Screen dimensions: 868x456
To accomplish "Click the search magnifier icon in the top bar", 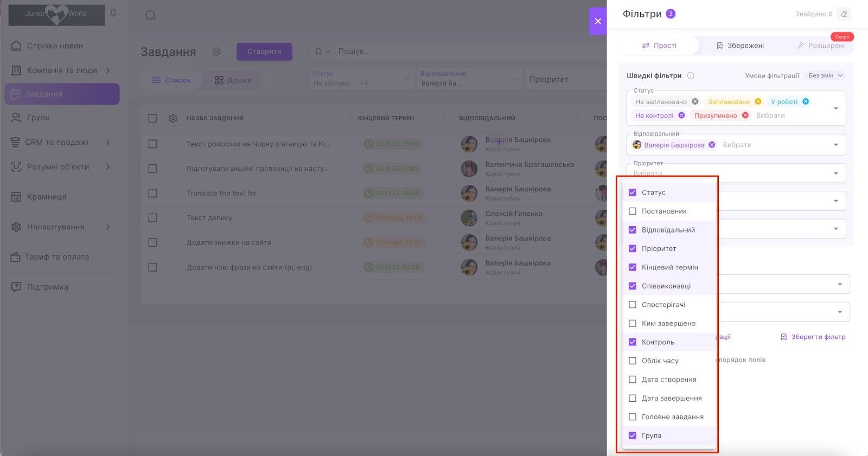I will [151, 16].
